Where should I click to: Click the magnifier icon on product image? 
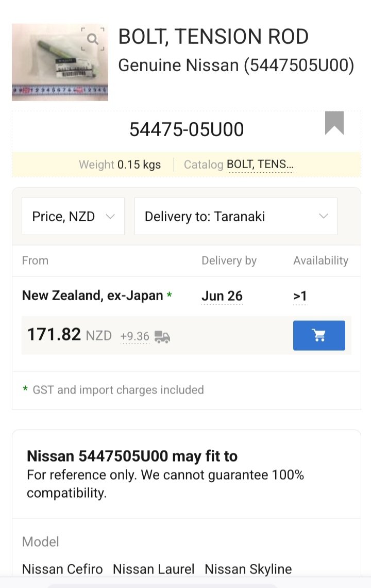tap(93, 39)
